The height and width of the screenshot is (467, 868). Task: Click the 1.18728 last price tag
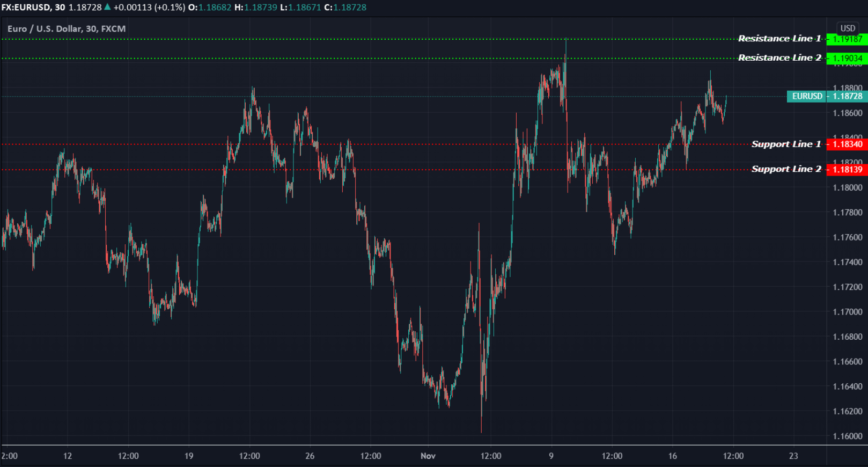point(847,97)
